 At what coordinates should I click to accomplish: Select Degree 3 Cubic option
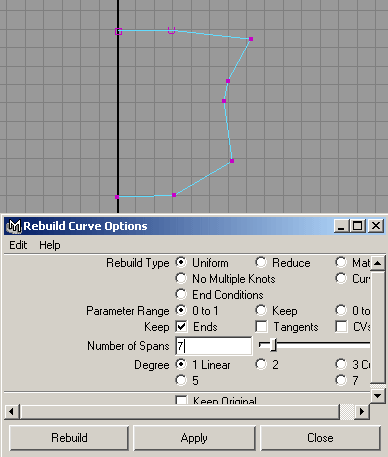(x=341, y=364)
